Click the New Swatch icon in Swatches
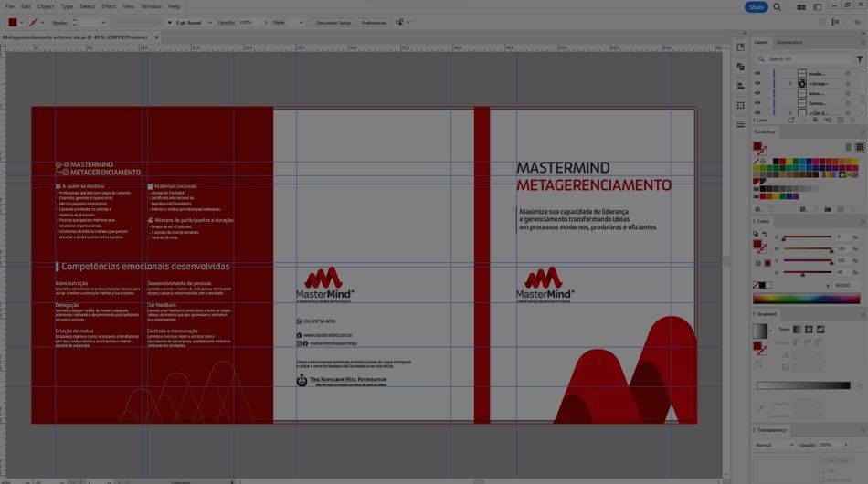The width and height of the screenshot is (868, 484). (841, 210)
